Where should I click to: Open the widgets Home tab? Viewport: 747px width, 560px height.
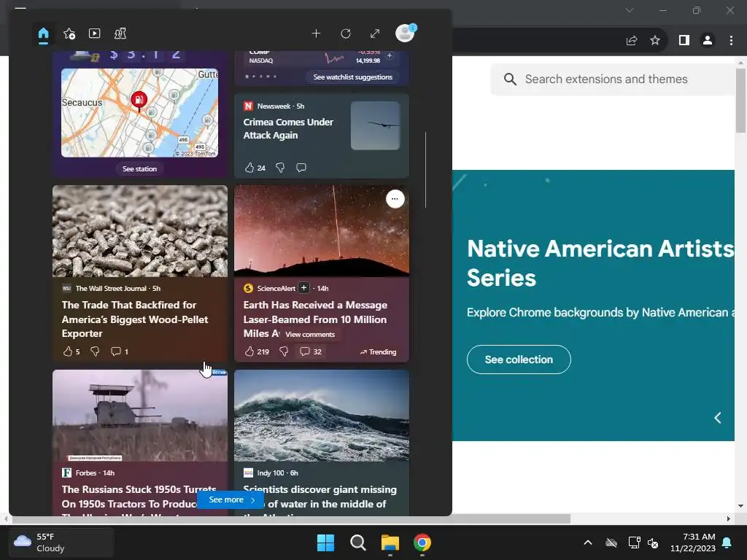(x=43, y=34)
